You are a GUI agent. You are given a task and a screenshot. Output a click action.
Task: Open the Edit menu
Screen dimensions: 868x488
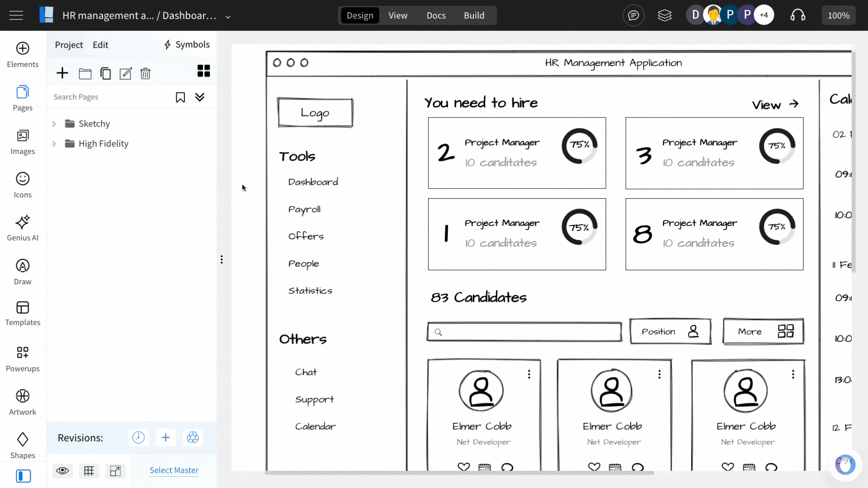[x=100, y=45]
